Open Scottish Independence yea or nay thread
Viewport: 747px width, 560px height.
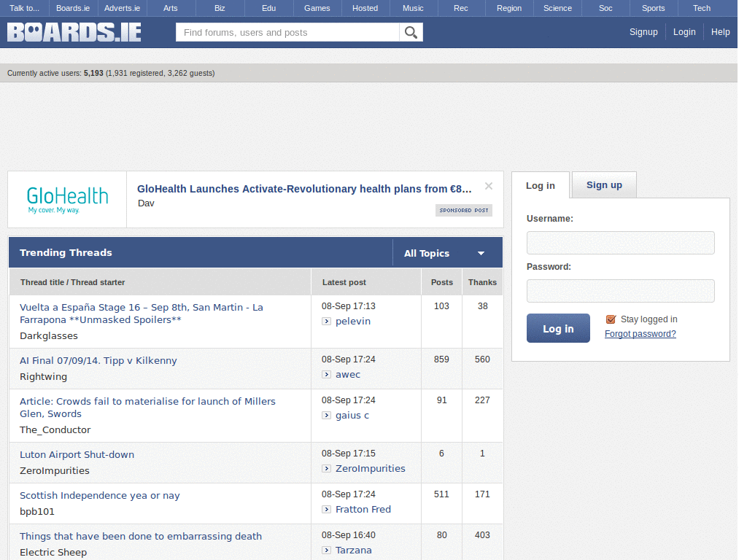[99, 496]
